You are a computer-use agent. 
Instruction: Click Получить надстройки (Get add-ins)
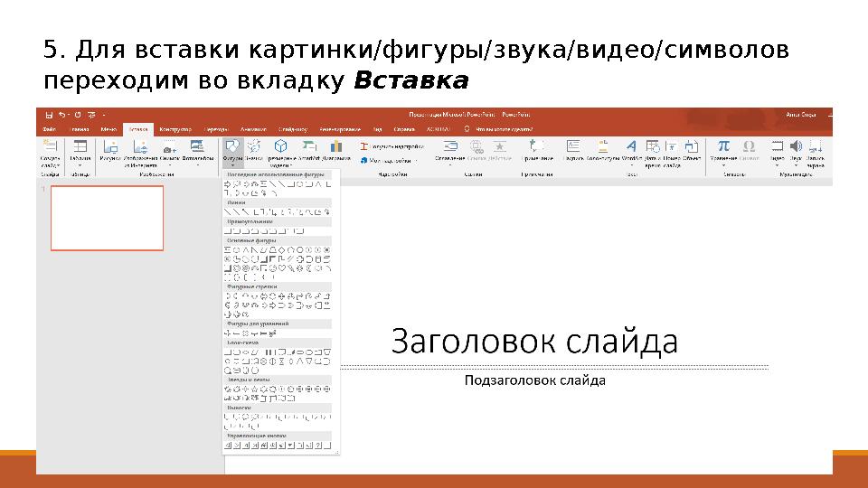(392, 146)
